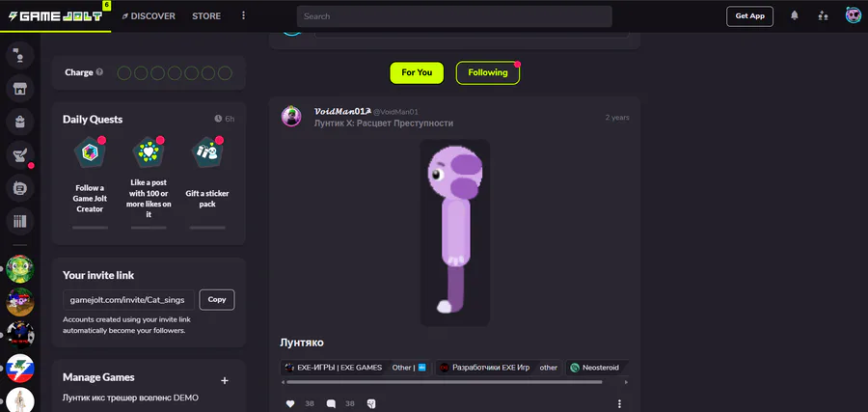The image size is (868, 412).
Task: Open the Лунтик X: Расцвет Преступности game link
Action: tap(384, 123)
